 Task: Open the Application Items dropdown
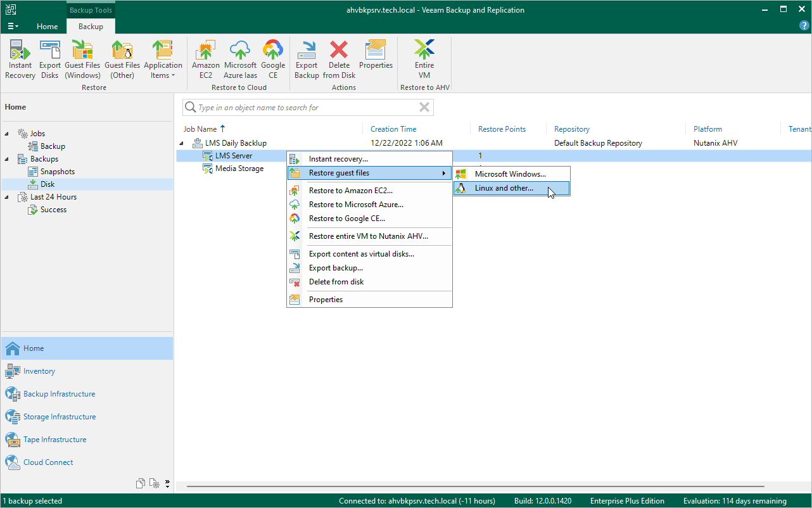pos(163,60)
